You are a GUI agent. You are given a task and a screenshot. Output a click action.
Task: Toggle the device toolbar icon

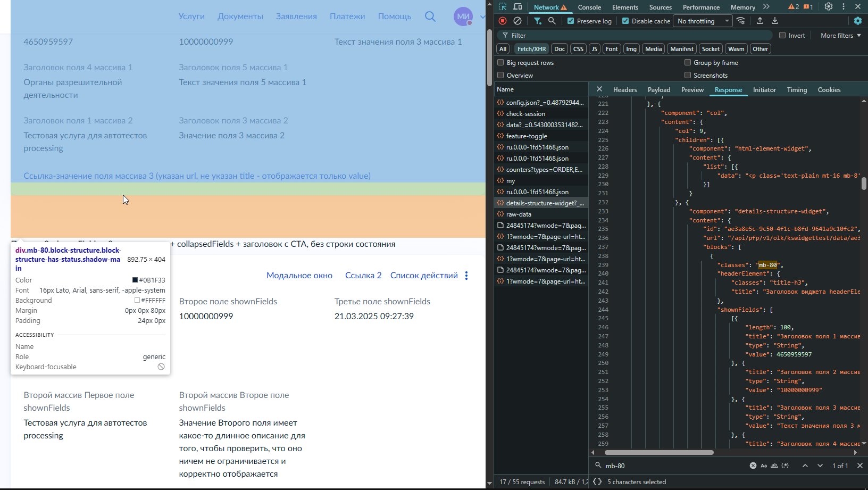pos(518,7)
